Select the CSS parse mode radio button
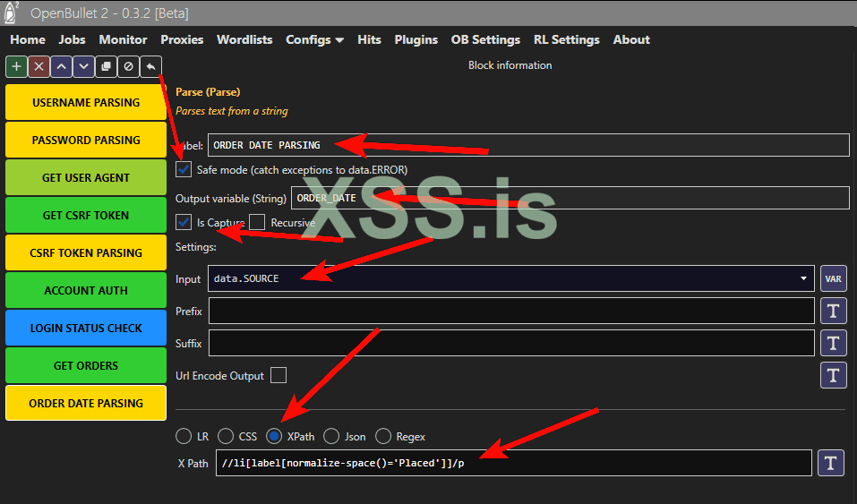This screenshot has width=857, height=504. tap(226, 436)
